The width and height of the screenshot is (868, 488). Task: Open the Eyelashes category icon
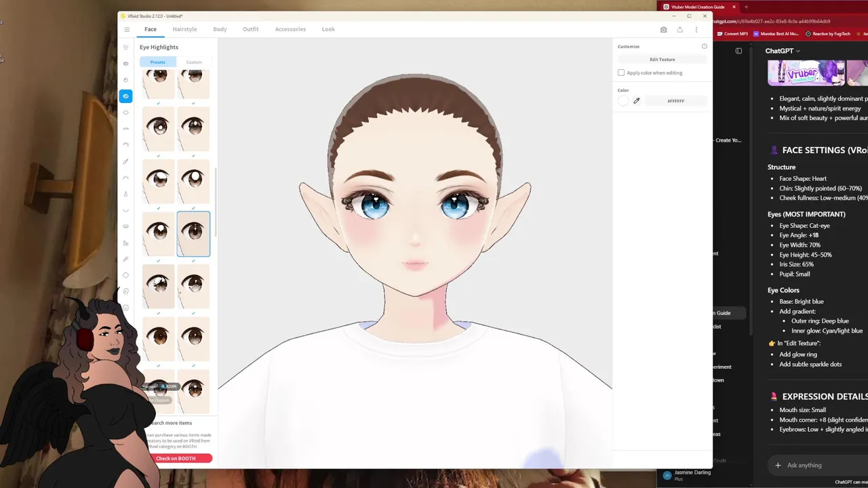125,178
